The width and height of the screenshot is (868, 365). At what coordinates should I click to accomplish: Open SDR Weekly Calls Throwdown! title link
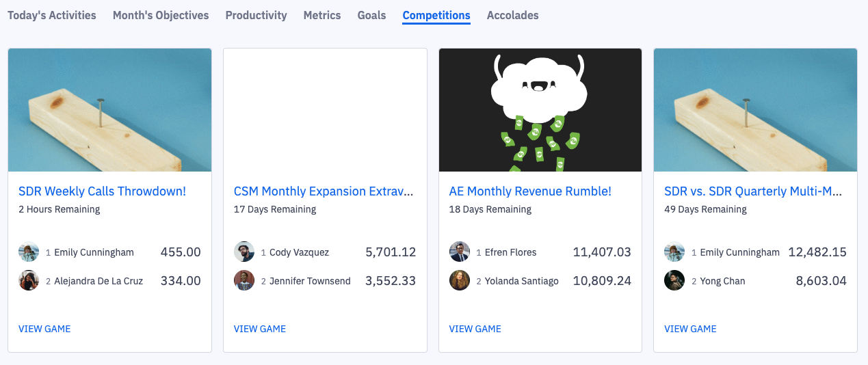tap(102, 191)
